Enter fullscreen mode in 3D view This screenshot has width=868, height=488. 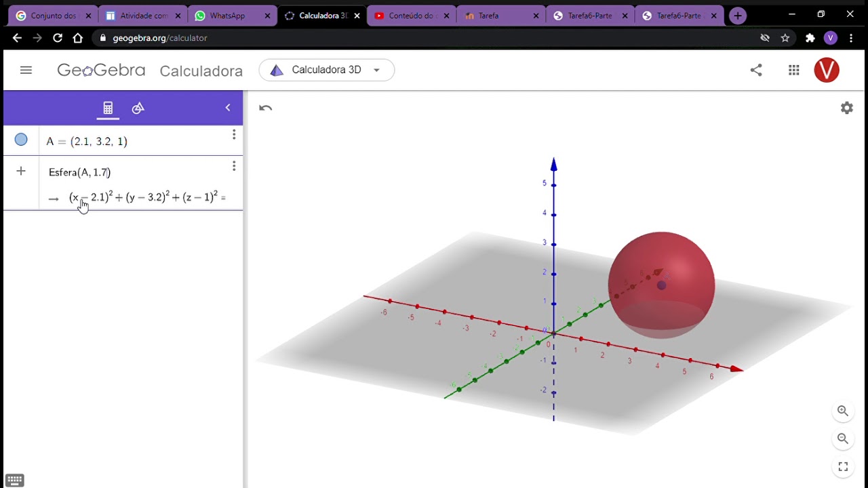[843, 466]
